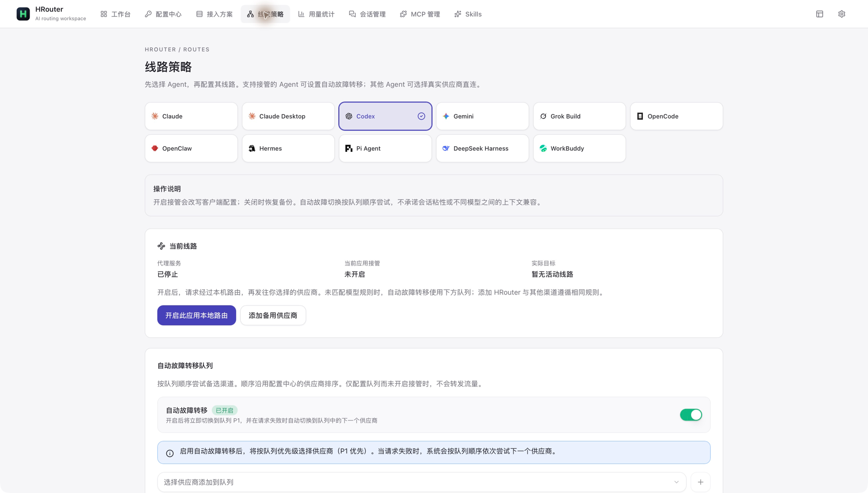Turn off the 自动故障转移 switch
The width and height of the screenshot is (868, 493).
click(691, 415)
